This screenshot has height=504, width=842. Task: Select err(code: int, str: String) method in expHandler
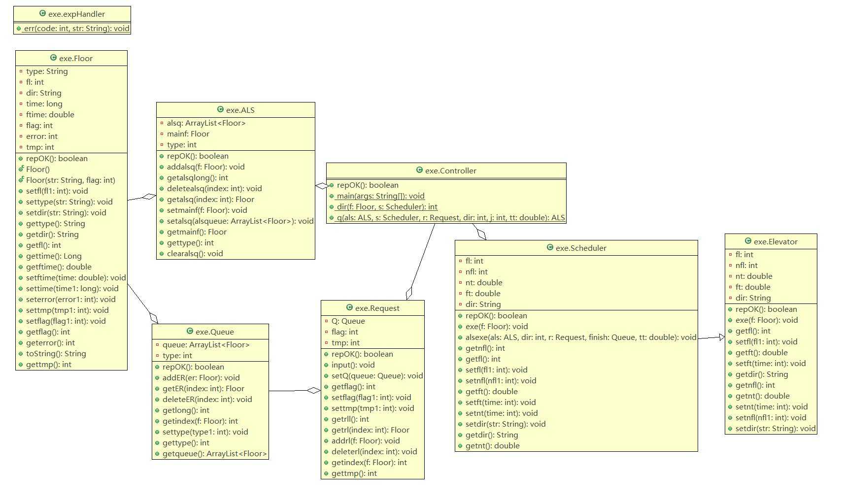pyautogui.click(x=76, y=28)
